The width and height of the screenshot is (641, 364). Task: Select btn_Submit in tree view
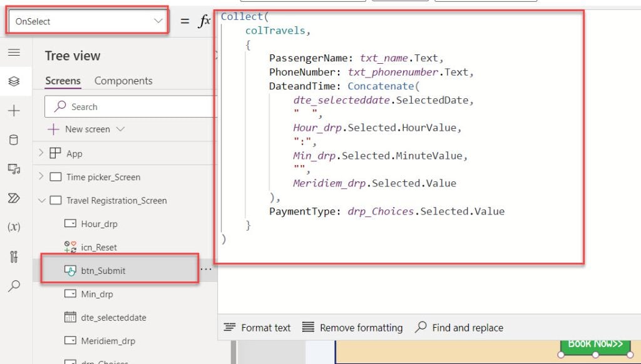(103, 270)
